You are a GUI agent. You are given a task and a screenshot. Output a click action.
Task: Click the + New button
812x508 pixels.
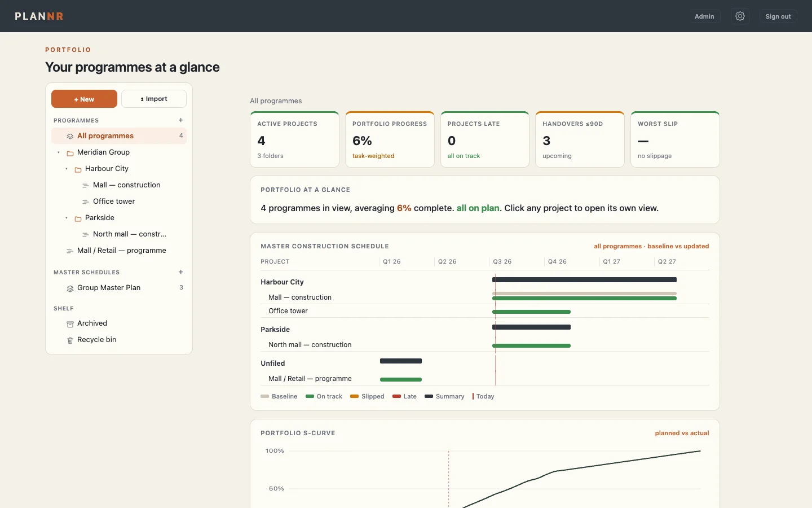point(84,99)
